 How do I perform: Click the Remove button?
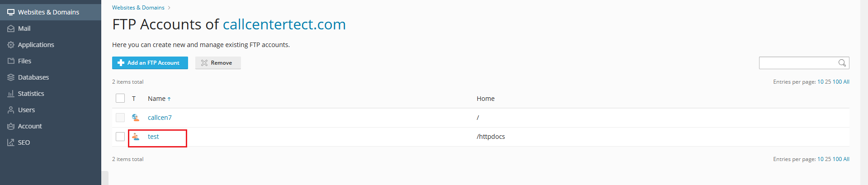(217, 63)
